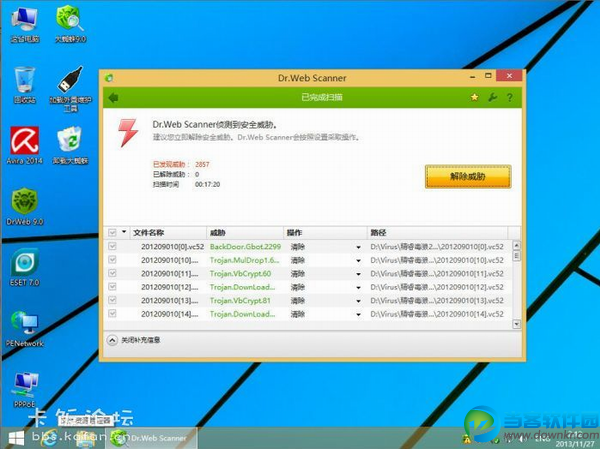Uncheck the 201209010[10] row checkbox
This screenshot has height=449, width=600.
pos(112,260)
